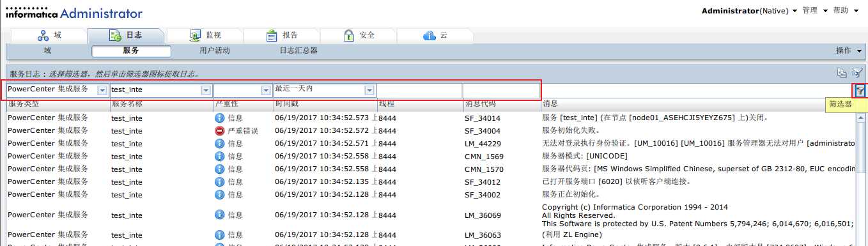Open the Administrator(Native) user menu
The height and width of the screenshot is (246, 868).
pyautogui.click(x=749, y=11)
